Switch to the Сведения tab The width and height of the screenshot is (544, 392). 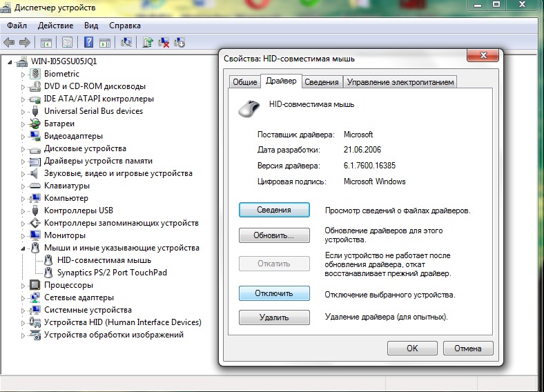[322, 82]
